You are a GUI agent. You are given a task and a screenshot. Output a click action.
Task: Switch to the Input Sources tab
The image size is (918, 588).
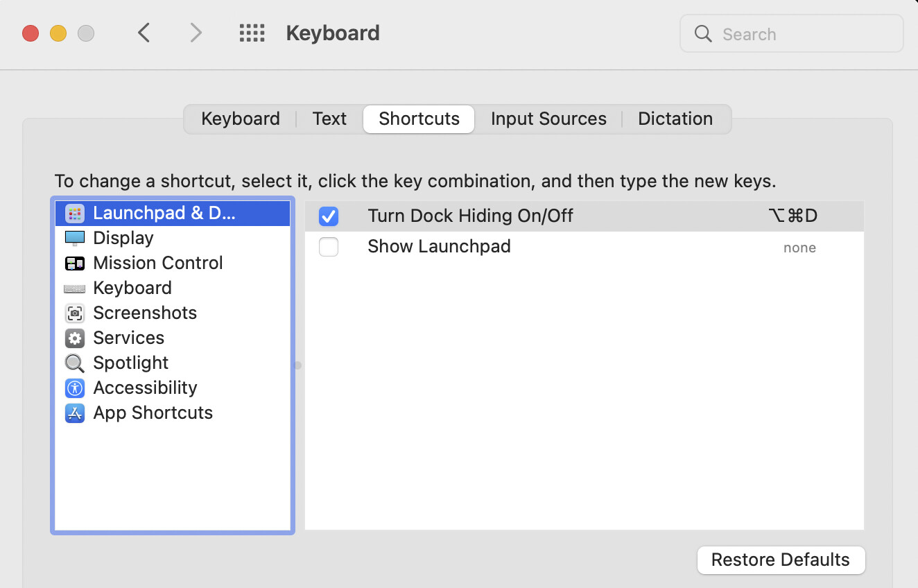click(548, 119)
